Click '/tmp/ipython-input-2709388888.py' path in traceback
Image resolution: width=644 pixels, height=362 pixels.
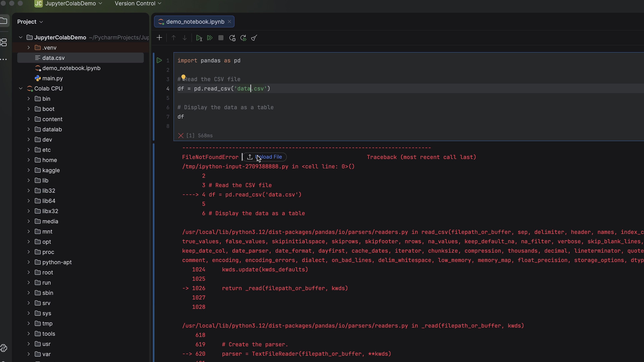(235, 167)
